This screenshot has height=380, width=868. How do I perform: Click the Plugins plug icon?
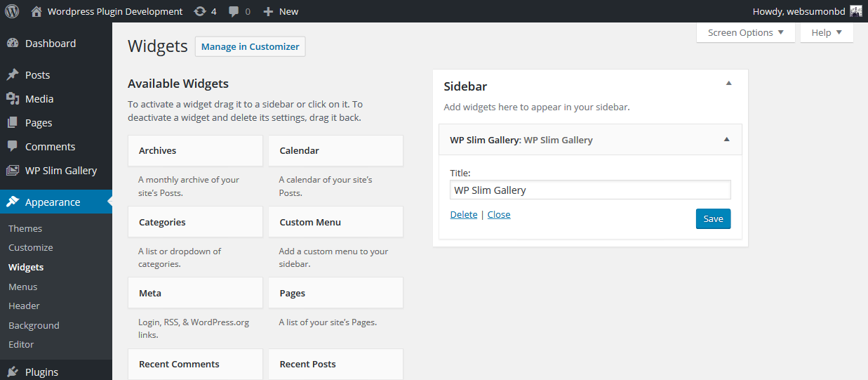click(13, 372)
